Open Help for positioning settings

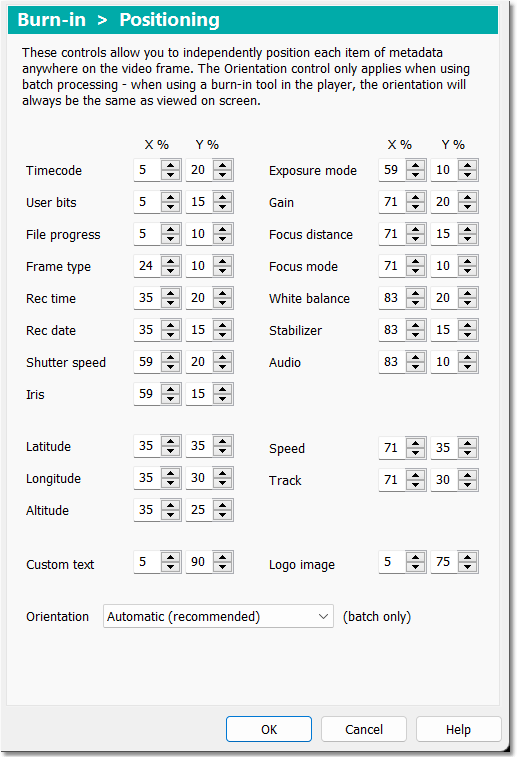pyautogui.click(x=458, y=729)
